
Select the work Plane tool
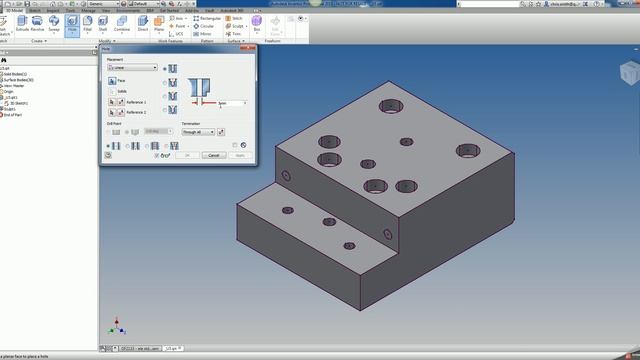click(159, 24)
